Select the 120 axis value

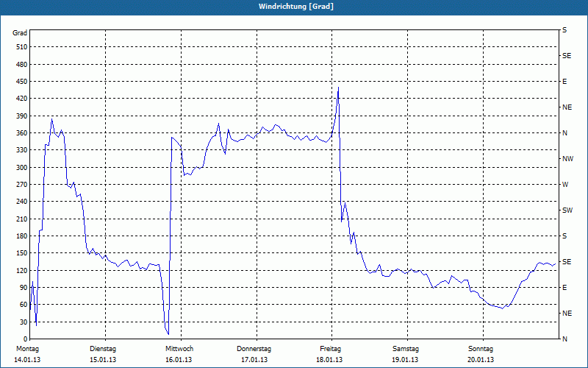[22, 270]
